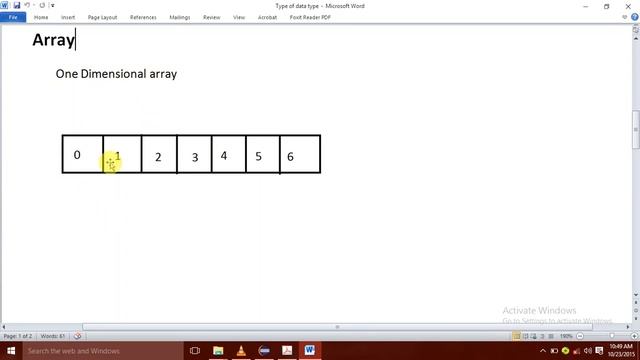Switch to Draft view
The width and height of the screenshot is (640, 360).
point(551,336)
